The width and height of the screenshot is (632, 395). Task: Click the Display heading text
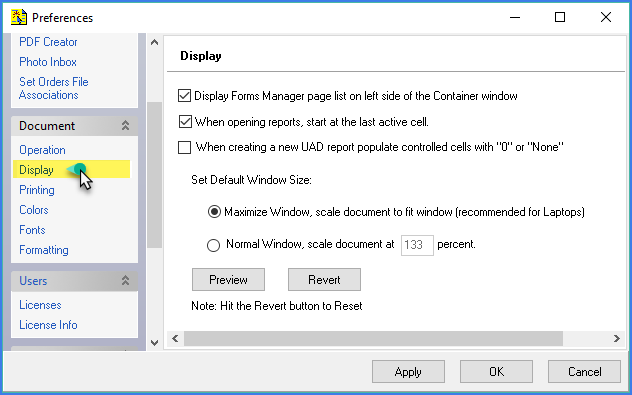pyautogui.click(x=201, y=56)
